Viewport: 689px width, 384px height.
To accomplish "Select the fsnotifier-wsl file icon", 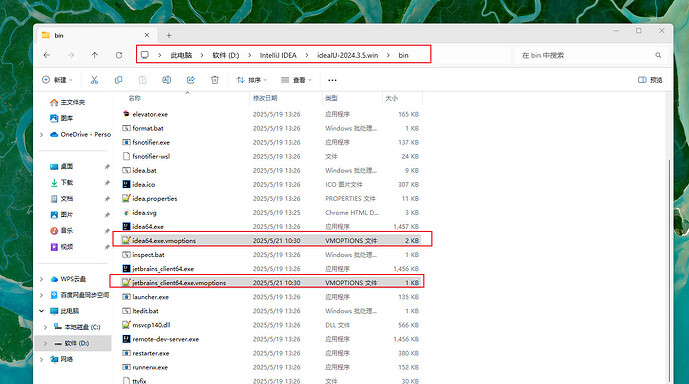I will (x=126, y=156).
